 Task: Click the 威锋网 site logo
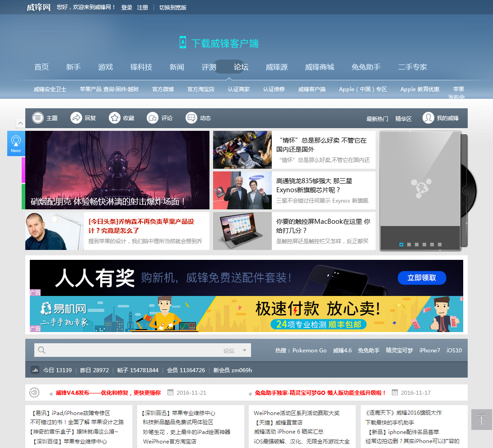38,7
